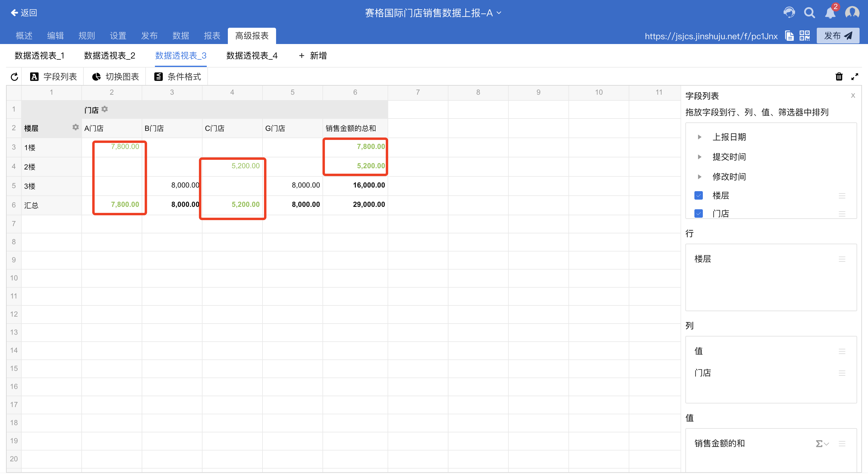Select the 2楼 row label

[52, 166]
